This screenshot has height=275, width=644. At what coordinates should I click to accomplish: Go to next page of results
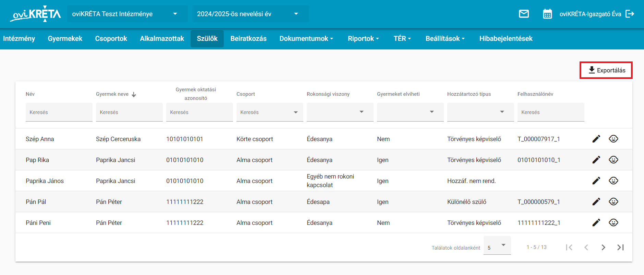click(603, 247)
